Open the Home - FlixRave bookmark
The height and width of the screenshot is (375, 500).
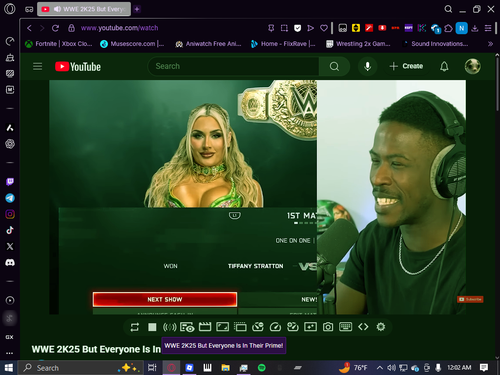coord(283,44)
